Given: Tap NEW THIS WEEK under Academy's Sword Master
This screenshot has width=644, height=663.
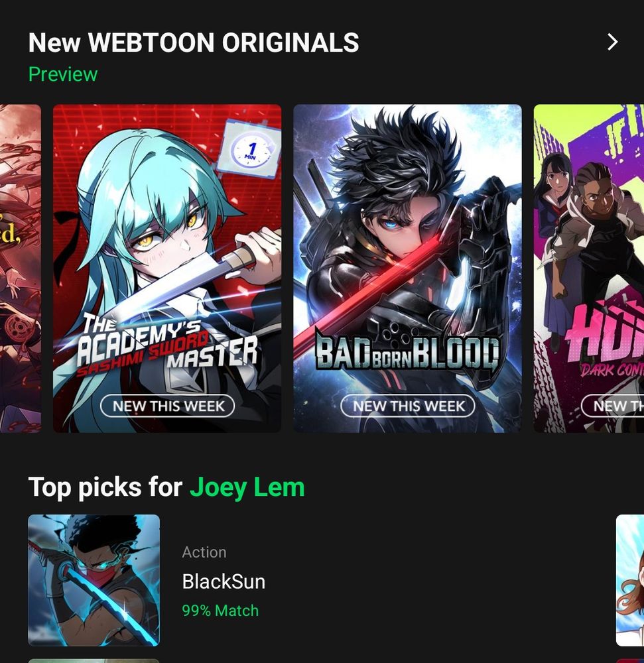Looking at the screenshot, I should tap(167, 406).
